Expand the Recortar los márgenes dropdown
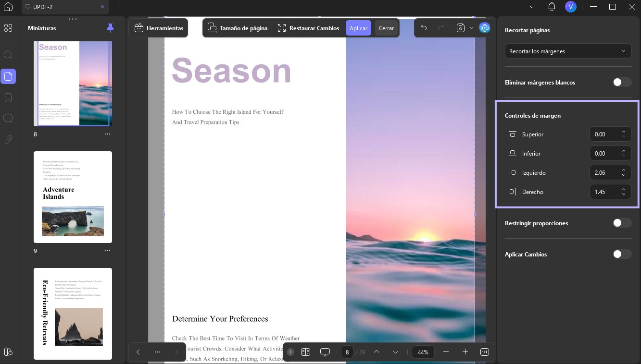The height and width of the screenshot is (364, 641). (x=568, y=51)
